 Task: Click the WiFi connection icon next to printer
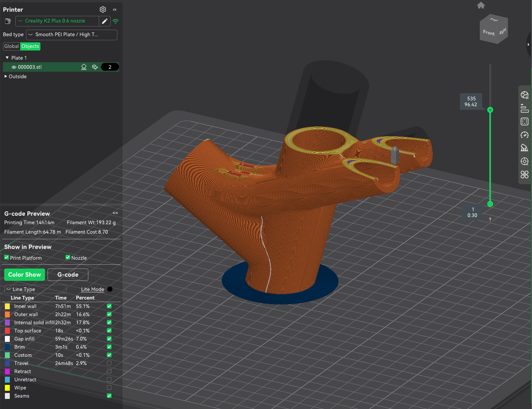(116, 21)
